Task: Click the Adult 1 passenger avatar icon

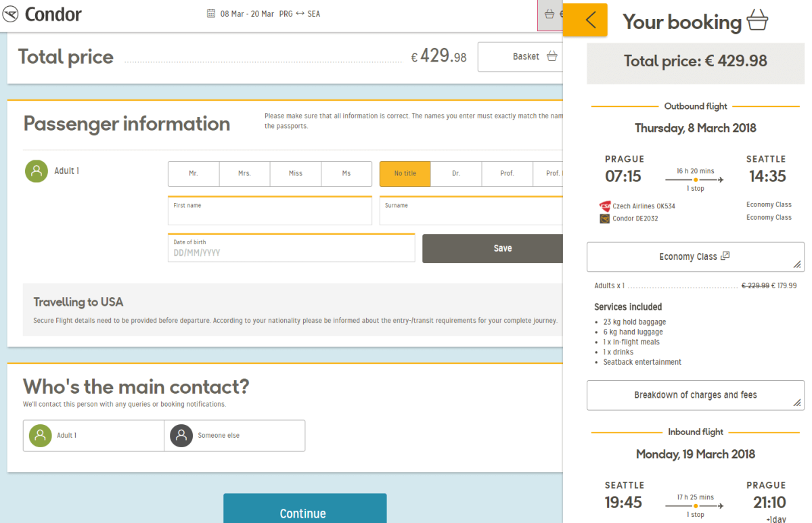Action: point(36,171)
